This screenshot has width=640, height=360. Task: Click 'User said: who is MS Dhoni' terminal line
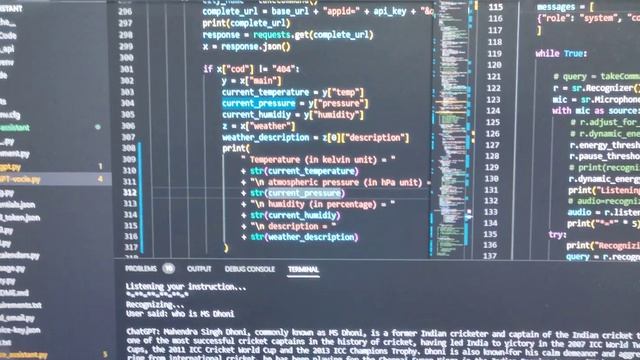(180, 314)
